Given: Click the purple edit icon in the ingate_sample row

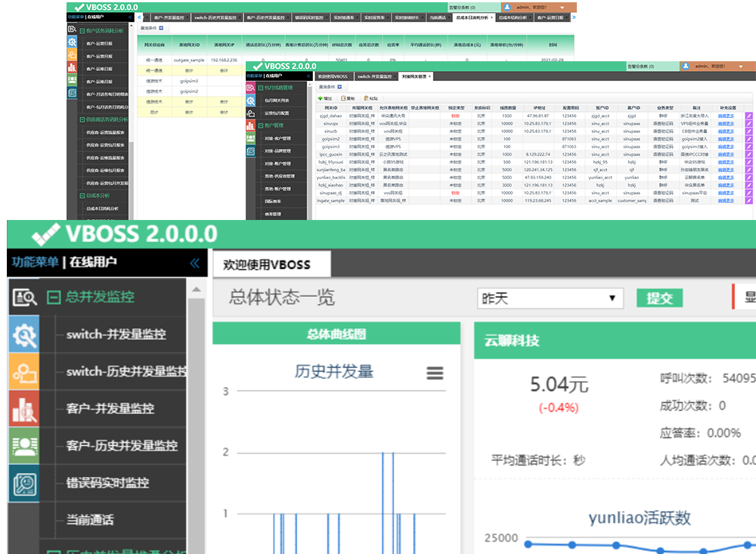Looking at the screenshot, I should (x=748, y=200).
